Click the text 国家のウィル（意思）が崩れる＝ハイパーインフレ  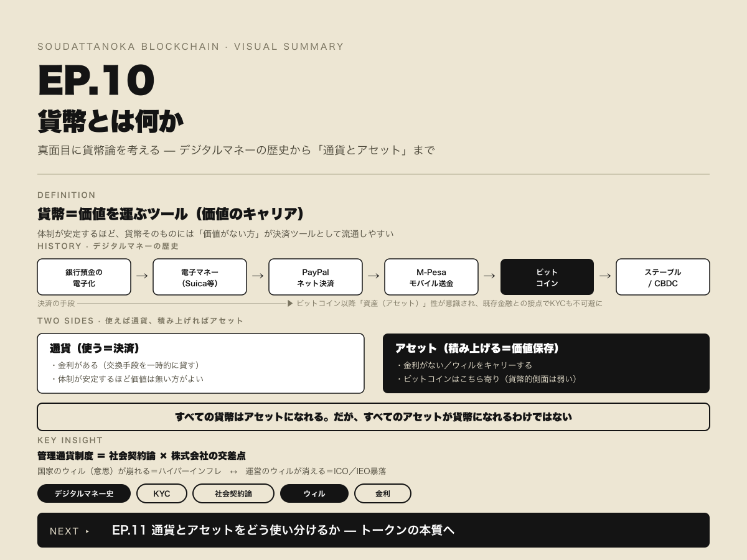tap(129, 471)
